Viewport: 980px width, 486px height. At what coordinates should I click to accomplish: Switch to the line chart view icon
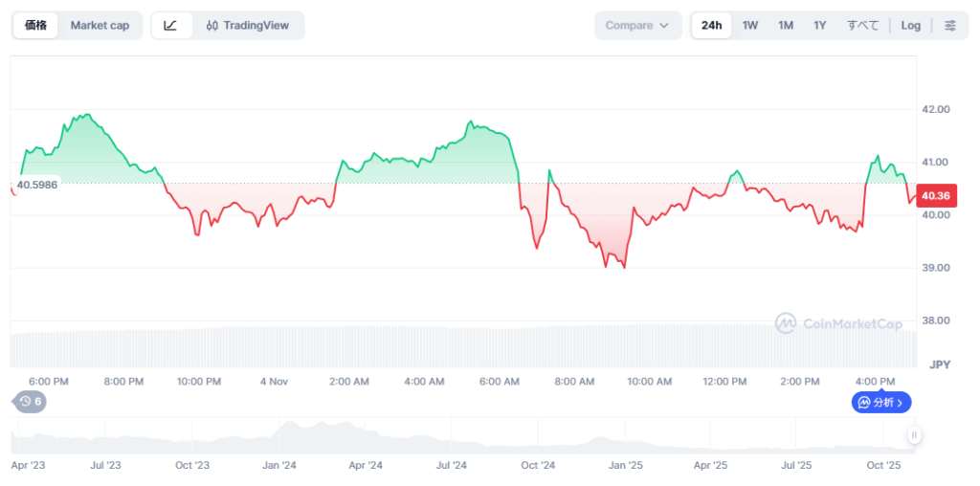click(170, 26)
